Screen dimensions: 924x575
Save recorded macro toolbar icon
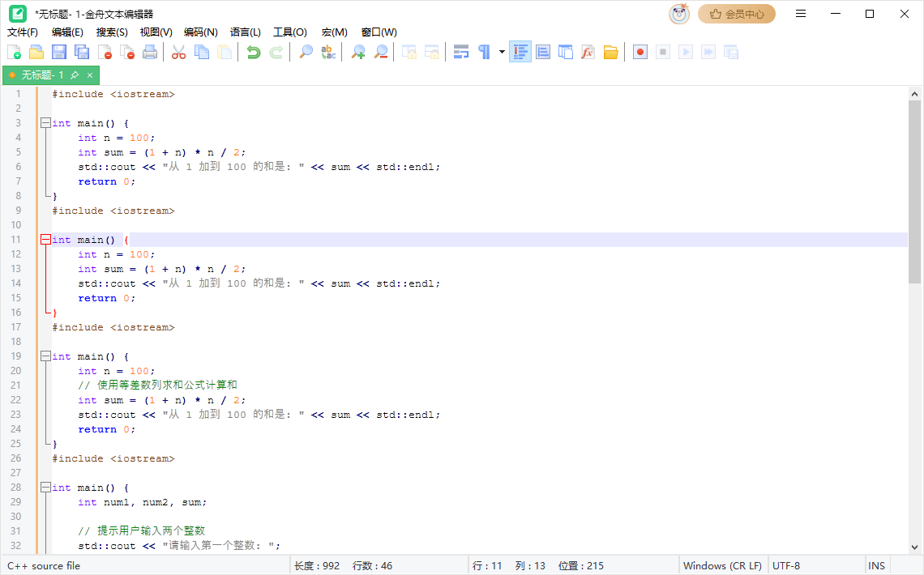point(731,53)
